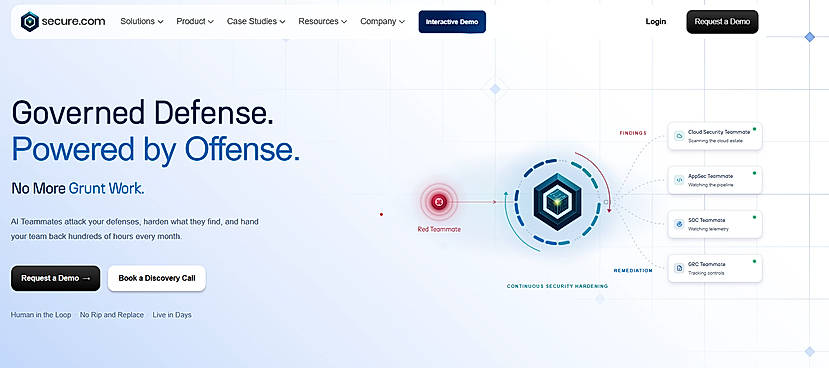Click the SOC Teammate radar icon
The image size is (829, 368).
pos(679,224)
